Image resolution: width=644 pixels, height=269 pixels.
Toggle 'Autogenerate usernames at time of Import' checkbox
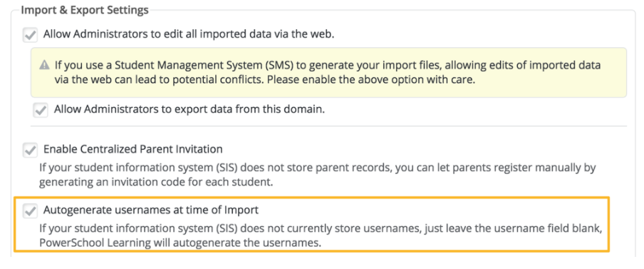tap(30, 211)
